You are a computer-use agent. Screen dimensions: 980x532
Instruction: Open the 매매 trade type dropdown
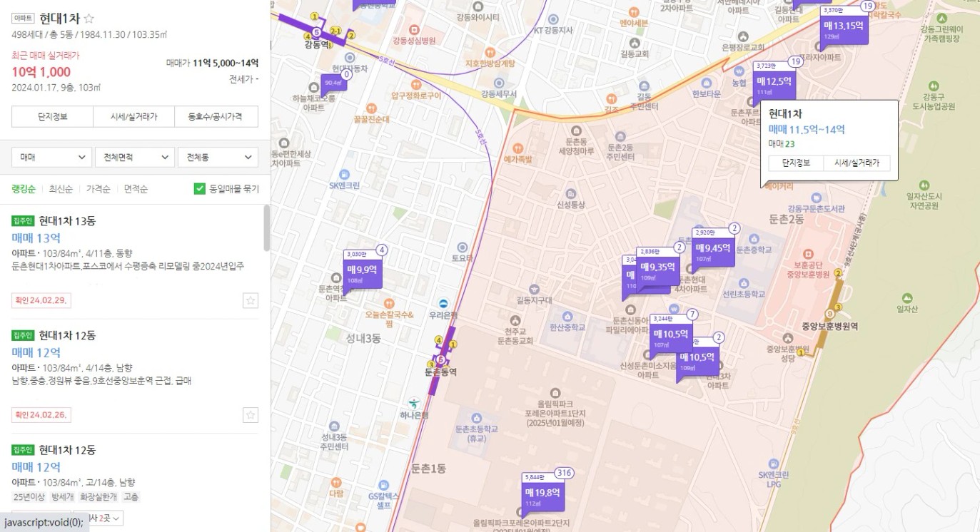51,157
